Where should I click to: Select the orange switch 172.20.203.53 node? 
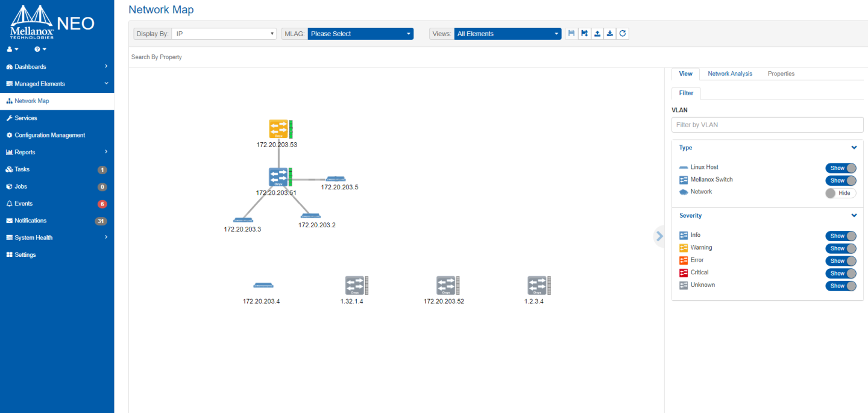(278, 130)
